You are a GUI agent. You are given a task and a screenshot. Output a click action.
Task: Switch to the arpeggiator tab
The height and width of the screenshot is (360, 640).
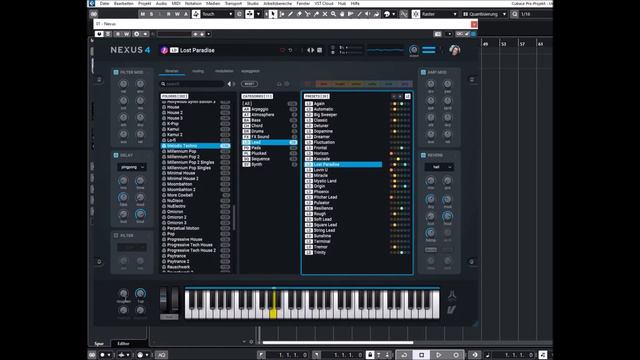click(x=250, y=71)
